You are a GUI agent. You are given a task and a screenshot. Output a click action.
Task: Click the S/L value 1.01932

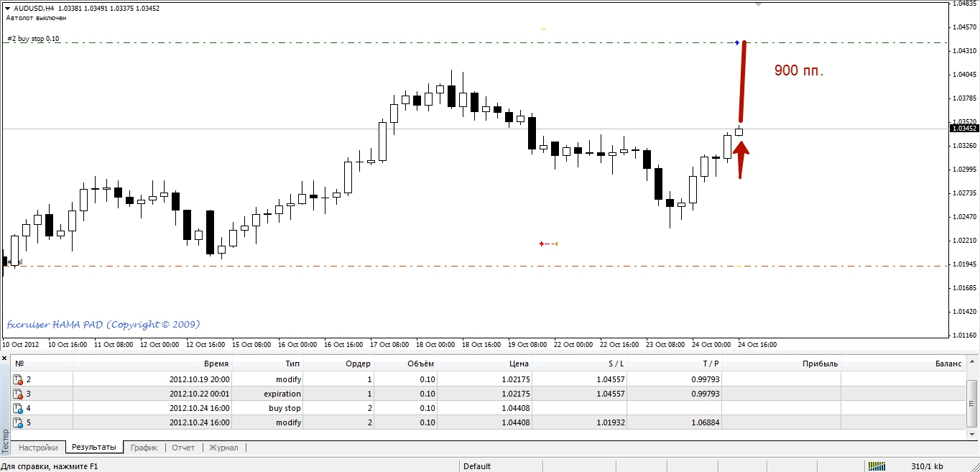click(611, 422)
